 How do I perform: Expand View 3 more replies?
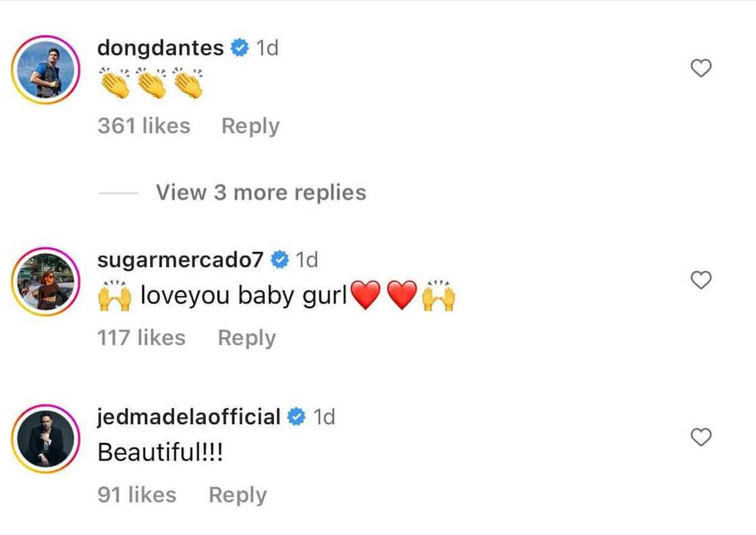(x=261, y=193)
